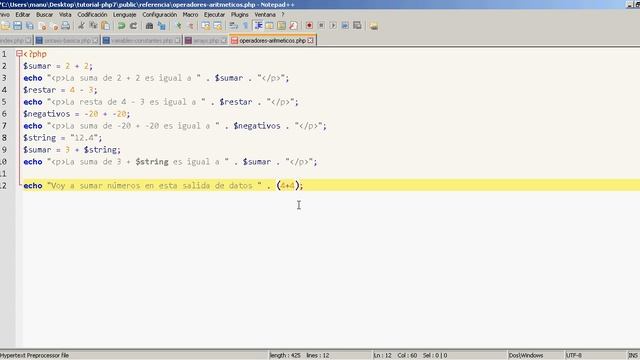This screenshot has height=360, width=640.
Task: Open the Configuración menu
Action: pyautogui.click(x=160, y=15)
